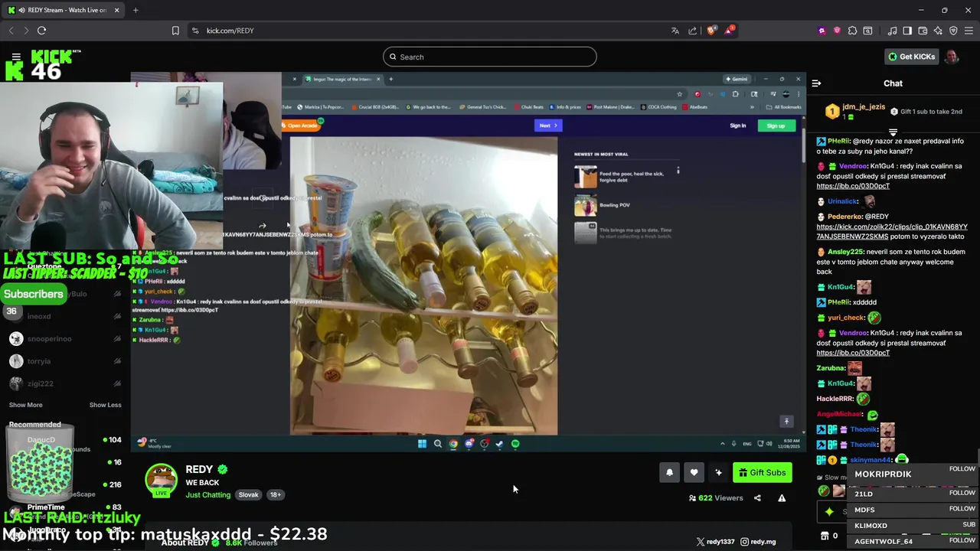
Task: Open the browser extensions puzzle icon
Action: 852,31
